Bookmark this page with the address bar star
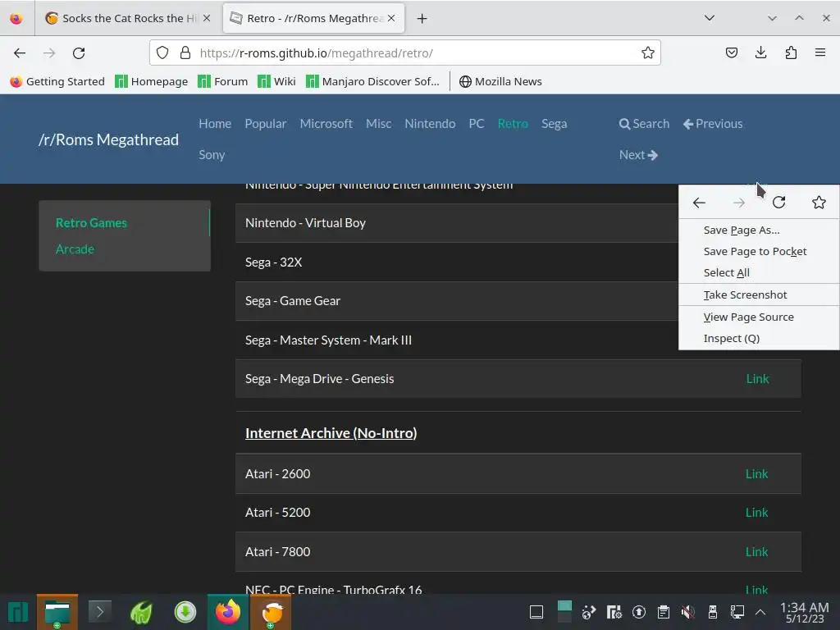 (x=648, y=52)
